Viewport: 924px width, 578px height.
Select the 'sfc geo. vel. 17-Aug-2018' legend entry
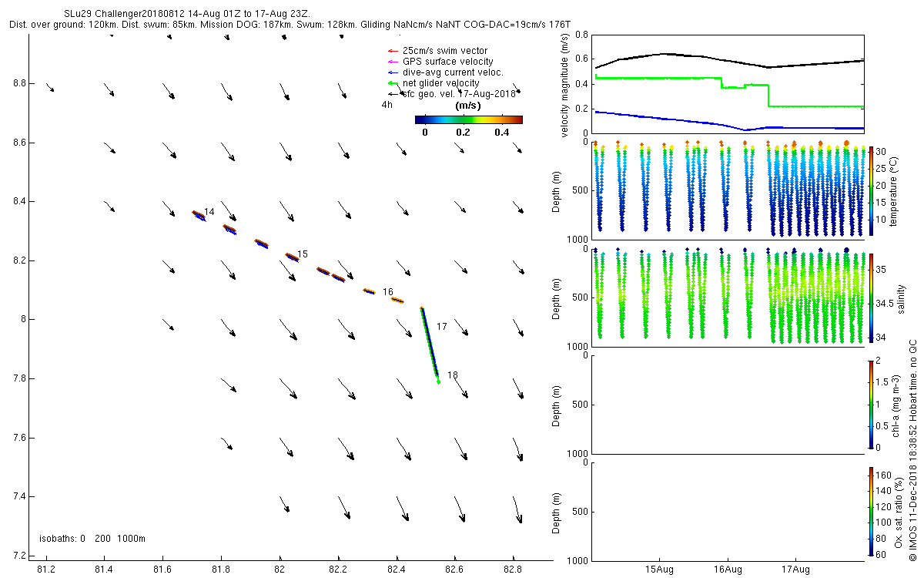click(450, 94)
